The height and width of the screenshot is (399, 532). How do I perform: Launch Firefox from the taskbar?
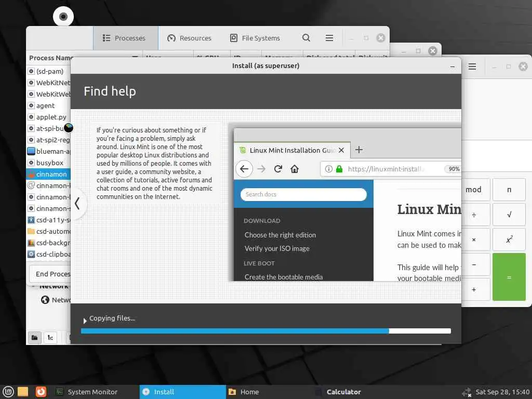[x=41, y=392]
